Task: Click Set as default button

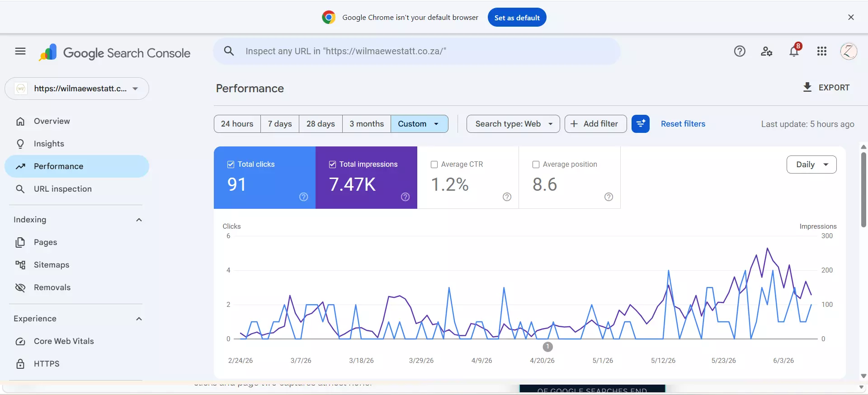Action: pyautogui.click(x=517, y=17)
